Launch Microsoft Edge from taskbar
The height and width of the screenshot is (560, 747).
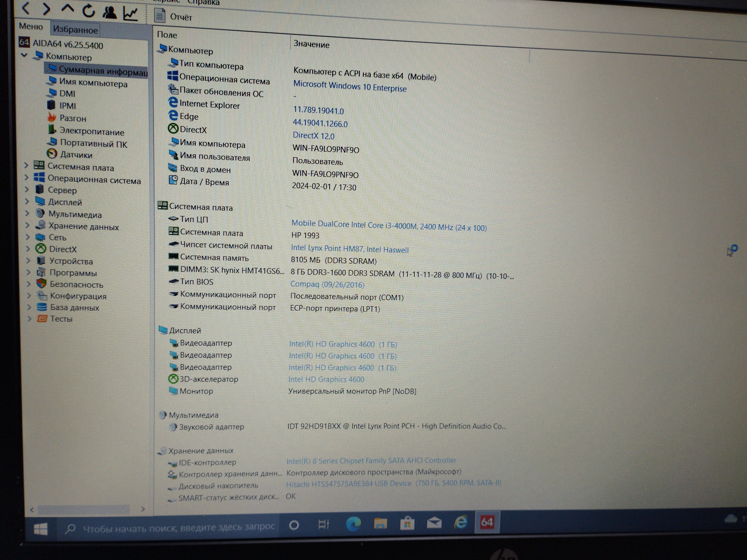(353, 524)
